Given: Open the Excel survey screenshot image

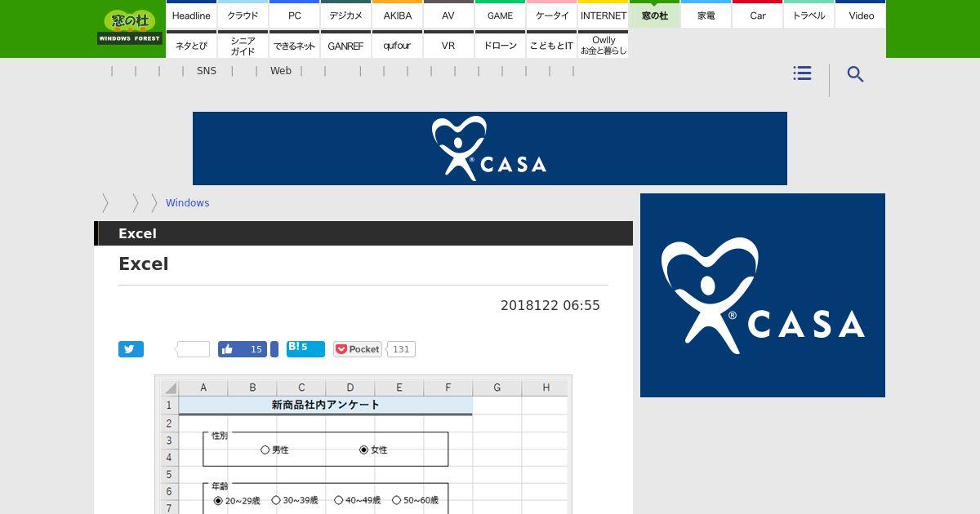Looking at the screenshot, I should [x=363, y=445].
